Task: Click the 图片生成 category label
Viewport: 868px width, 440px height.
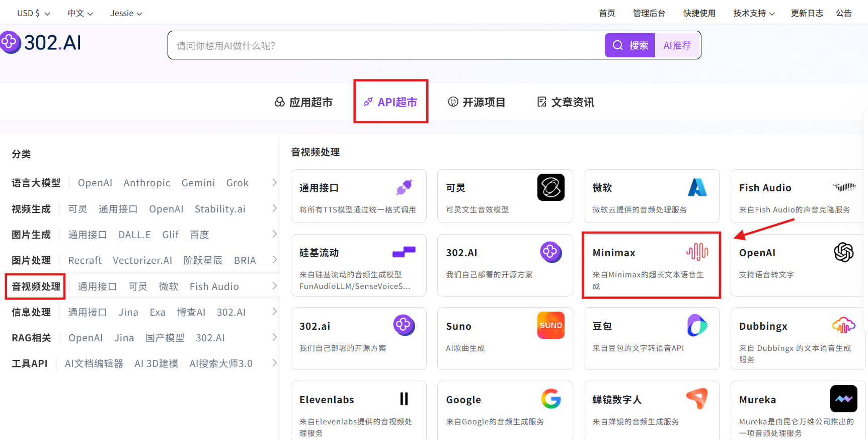Action: point(31,235)
